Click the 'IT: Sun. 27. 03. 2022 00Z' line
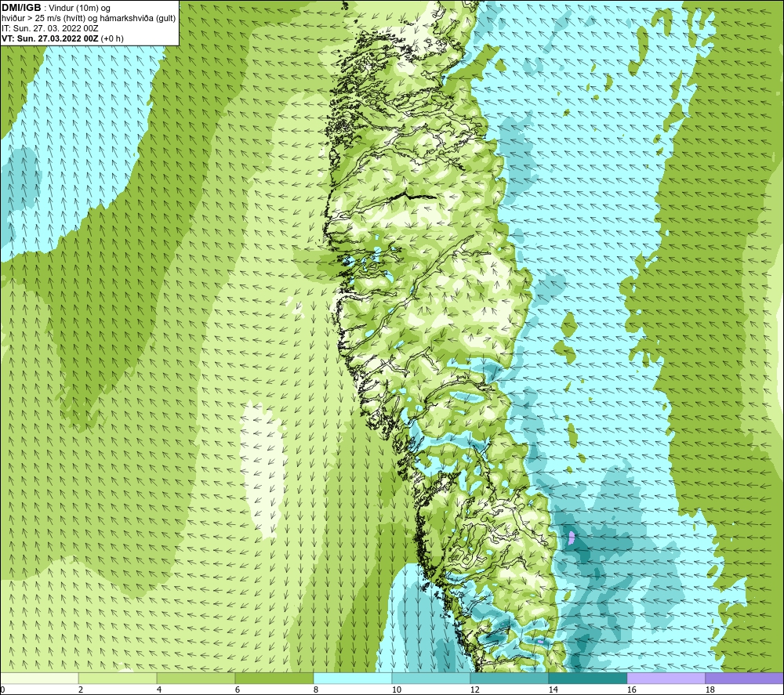The height and width of the screenshot is (695, 784). (50, 28)
